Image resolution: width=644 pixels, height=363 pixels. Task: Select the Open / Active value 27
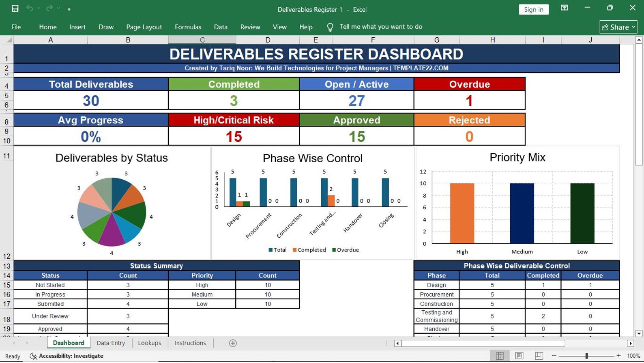coord(356,100)
